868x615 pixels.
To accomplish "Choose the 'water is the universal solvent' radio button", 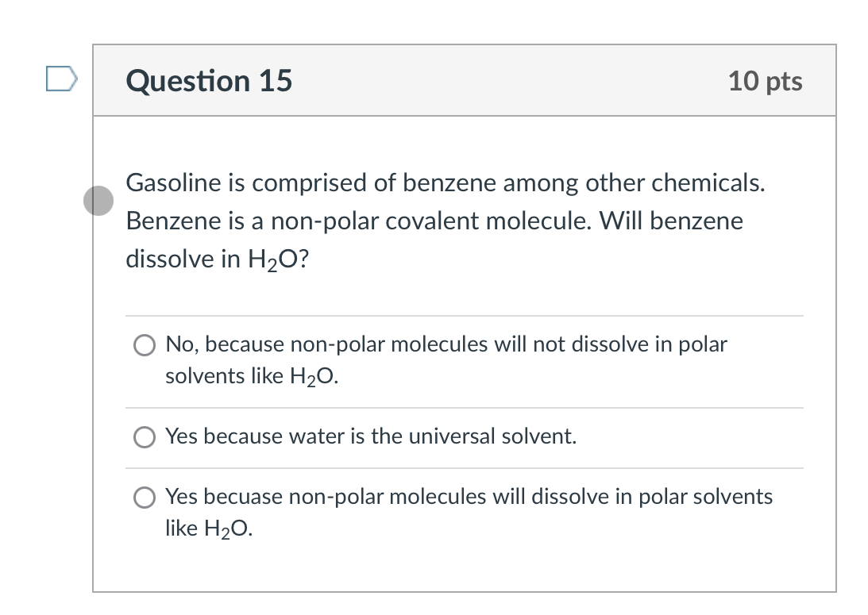I will [x=145, y=437].
